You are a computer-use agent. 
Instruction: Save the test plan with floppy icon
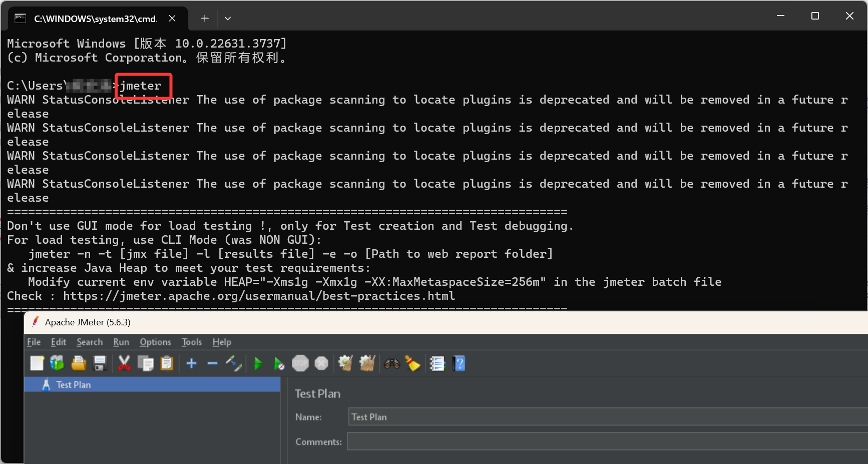(100, 363)
